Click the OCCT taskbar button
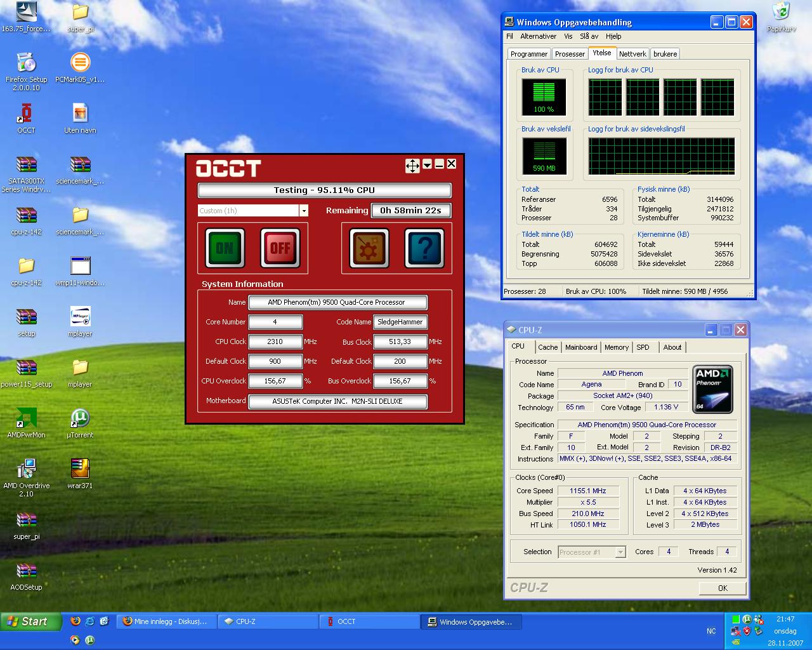 (370, 621)
